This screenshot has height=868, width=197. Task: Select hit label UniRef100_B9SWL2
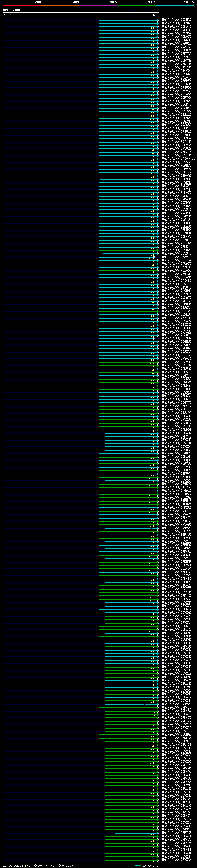[177, 132]
